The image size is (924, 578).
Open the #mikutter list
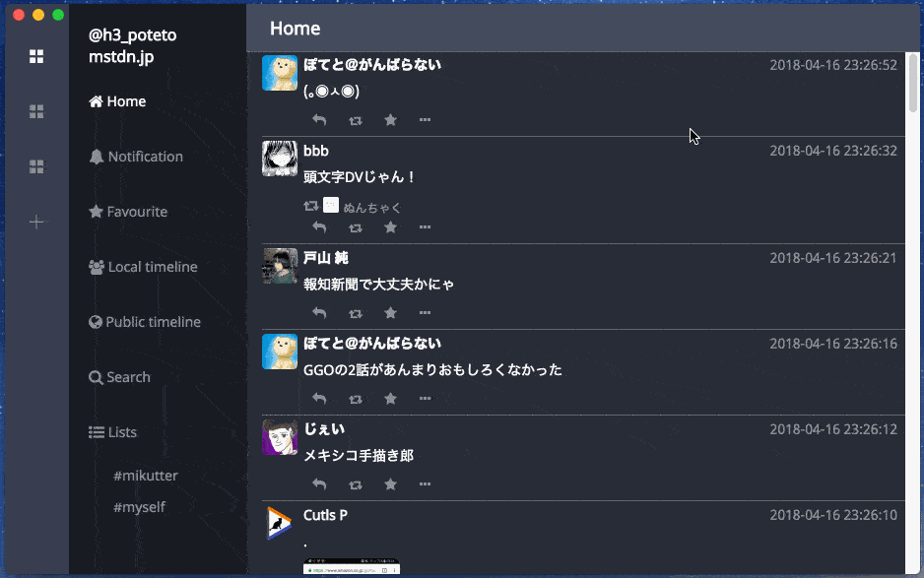tap(146, 476)
